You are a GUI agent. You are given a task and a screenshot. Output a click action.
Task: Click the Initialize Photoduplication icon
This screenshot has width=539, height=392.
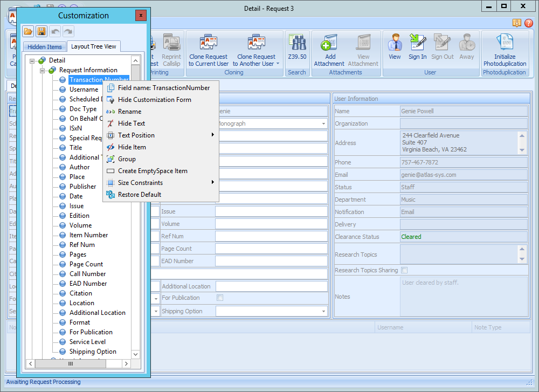coord(505,43)
